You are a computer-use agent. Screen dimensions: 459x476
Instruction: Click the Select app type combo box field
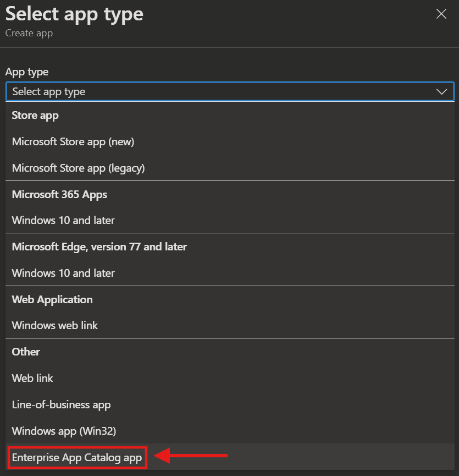click(230, 91)
